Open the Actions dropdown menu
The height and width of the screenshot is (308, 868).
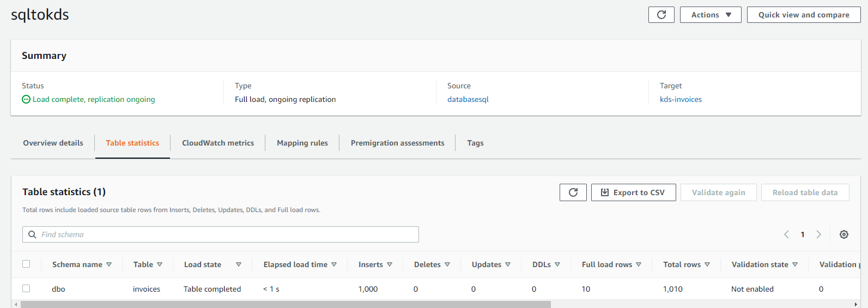click(x=710, y=15)
